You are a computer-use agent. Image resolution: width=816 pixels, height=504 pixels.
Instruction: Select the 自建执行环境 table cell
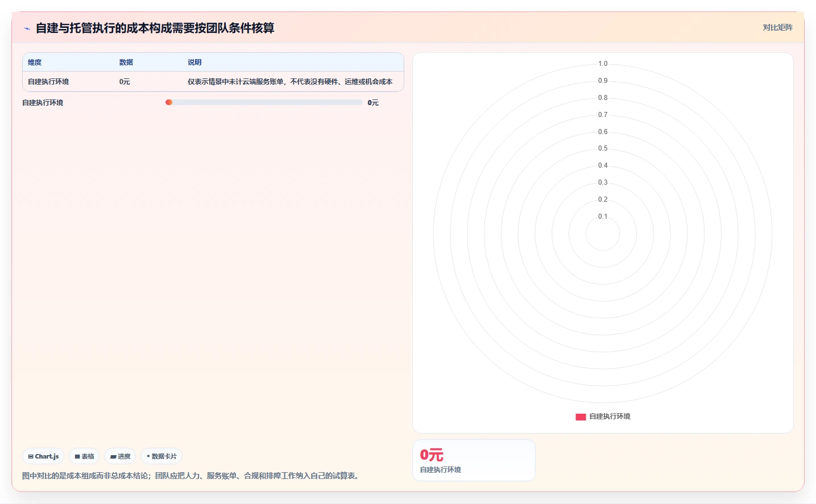48,82
